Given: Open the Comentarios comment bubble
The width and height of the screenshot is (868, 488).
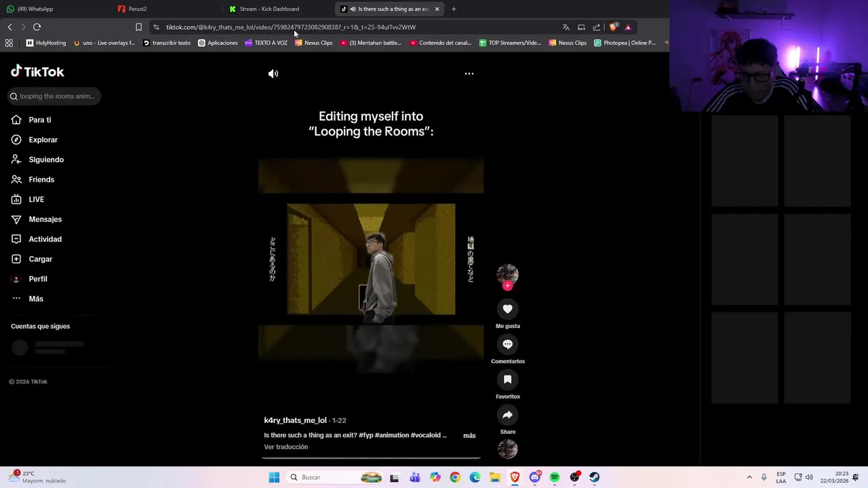Looking at the screenshot, I should pyautogui.click(x=507, y=344).
